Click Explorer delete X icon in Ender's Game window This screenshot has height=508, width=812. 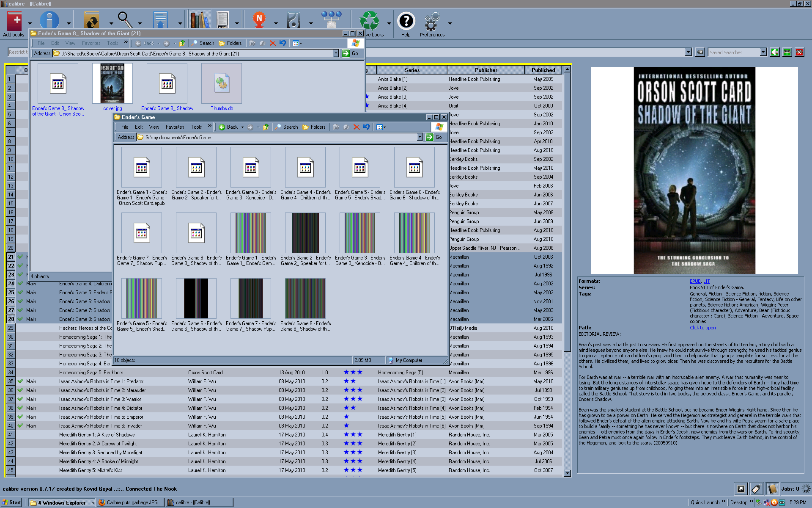tap(356, 127)
